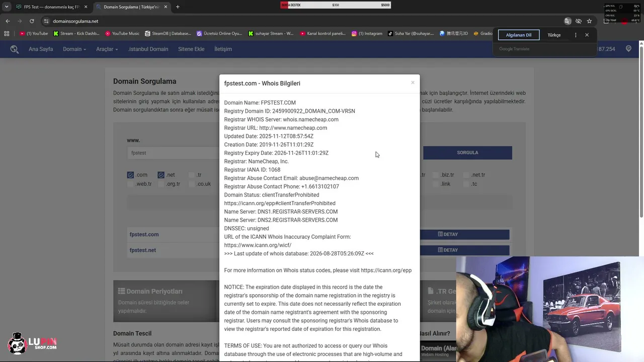Open the YouTube Music bookmark
644x362 pixels.
122,34
